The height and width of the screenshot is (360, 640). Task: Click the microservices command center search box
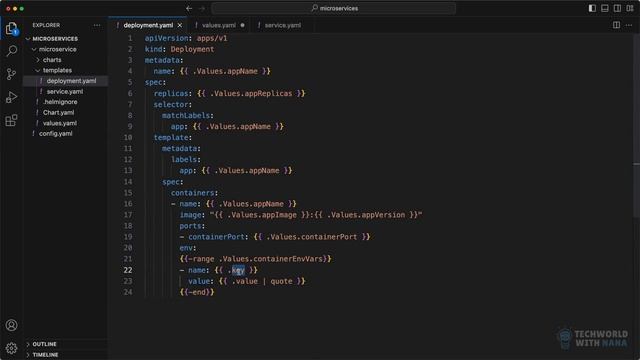click(x=334, y=8)
